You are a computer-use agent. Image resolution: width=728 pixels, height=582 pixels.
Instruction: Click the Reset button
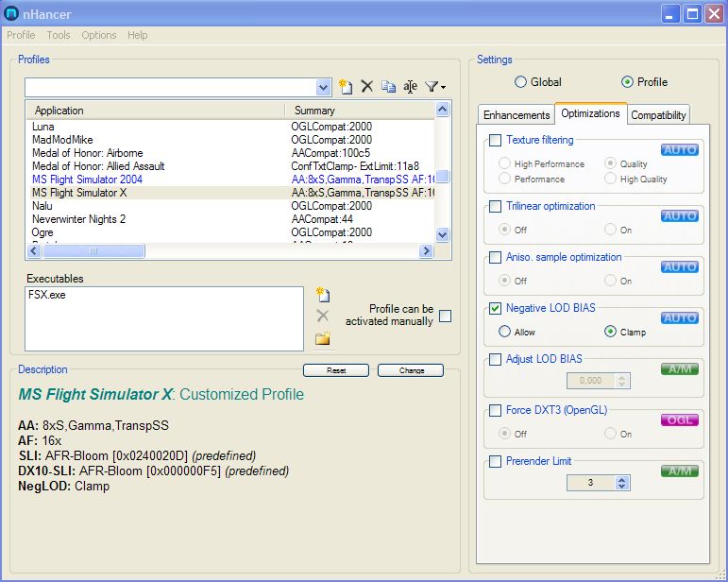pos(336,370)
